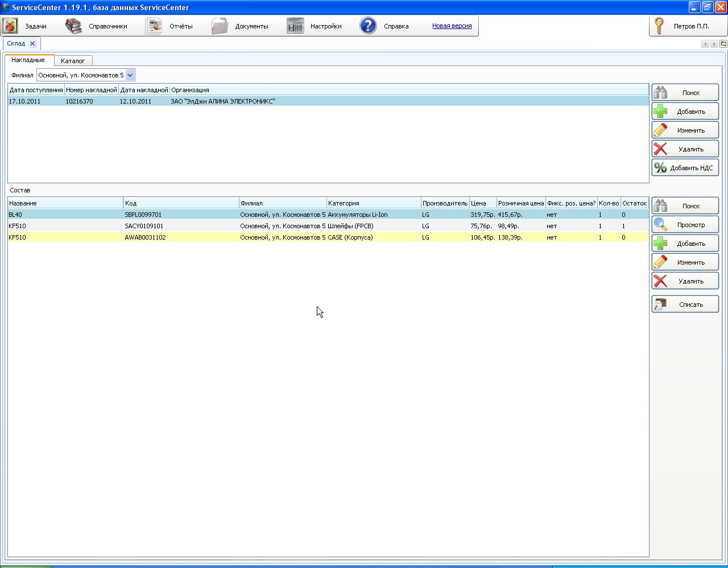Screen dimensions: 728x568
Task: Click the key icon next to Петров П.П.
Action: point(659,26)
